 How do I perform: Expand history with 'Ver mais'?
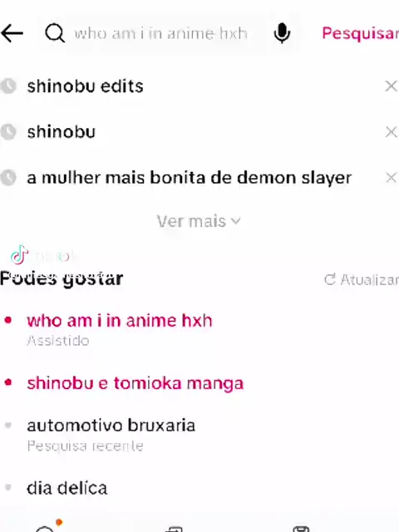point(199,221)
